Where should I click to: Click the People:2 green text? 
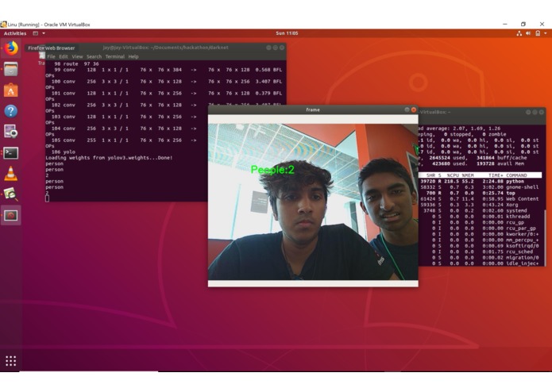click(272, 170)
